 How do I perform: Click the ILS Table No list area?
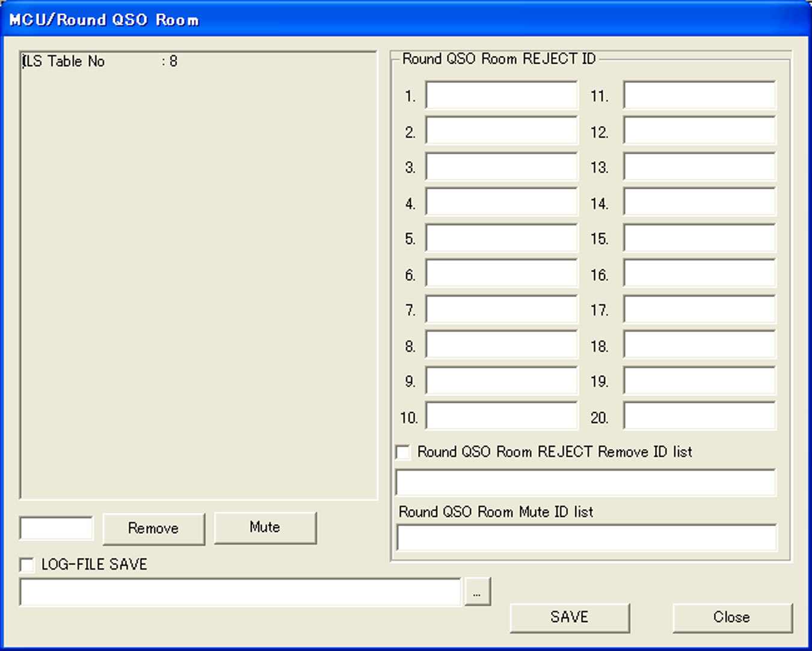point(198,275)
